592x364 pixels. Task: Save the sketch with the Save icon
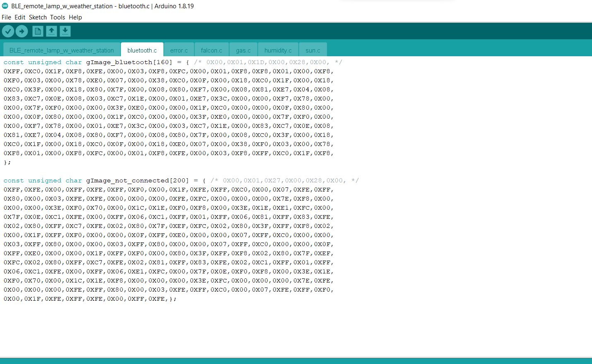(65, 31)
